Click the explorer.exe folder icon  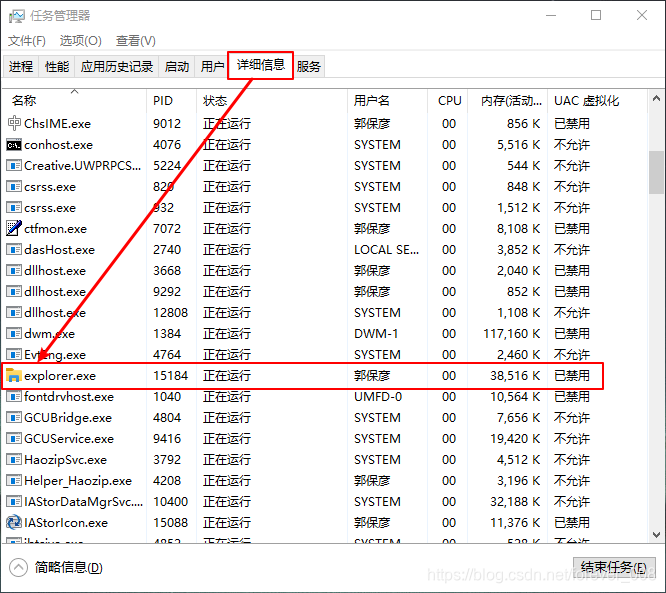pyautogui.click(x=14, y=376)
